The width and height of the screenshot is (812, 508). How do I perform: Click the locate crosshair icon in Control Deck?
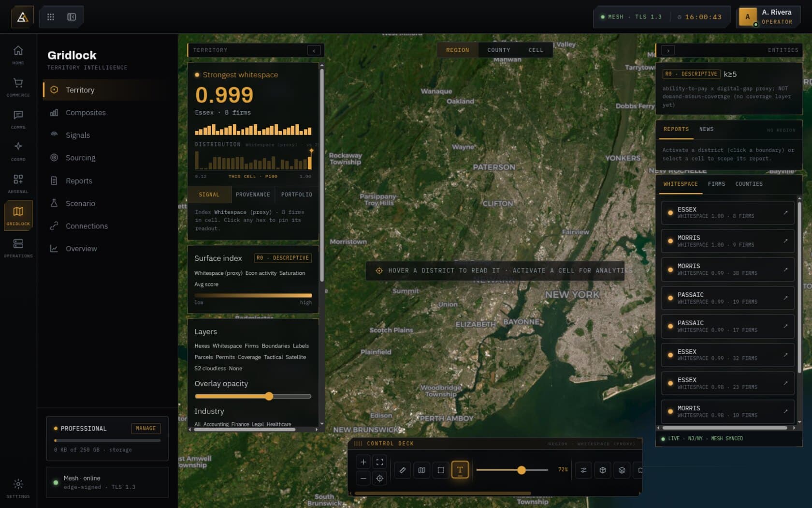[x=380, y=478]
